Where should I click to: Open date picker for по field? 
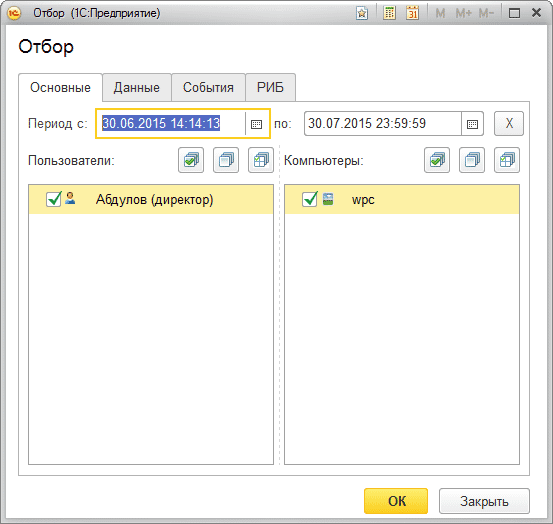pyautogui.click(x=472, y=124)
